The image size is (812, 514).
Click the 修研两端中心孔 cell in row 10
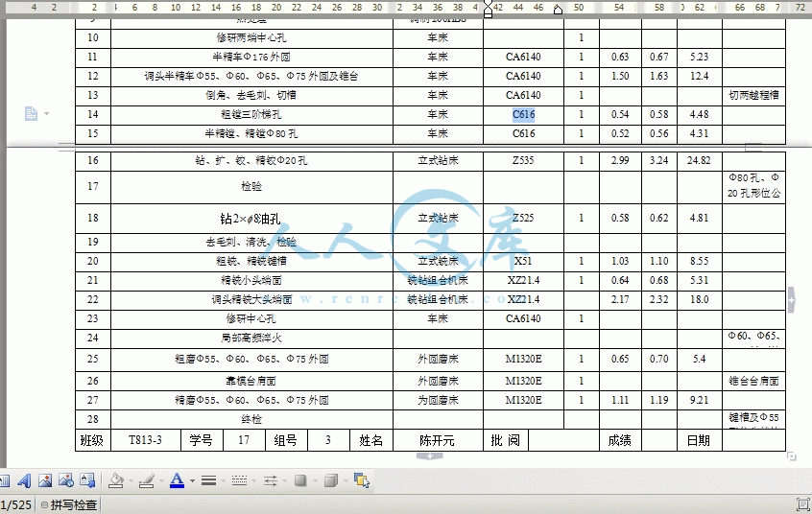tap(251, 37)
